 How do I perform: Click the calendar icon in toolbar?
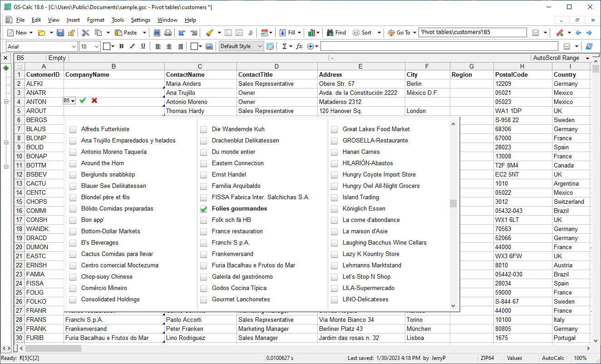[264, 33]
